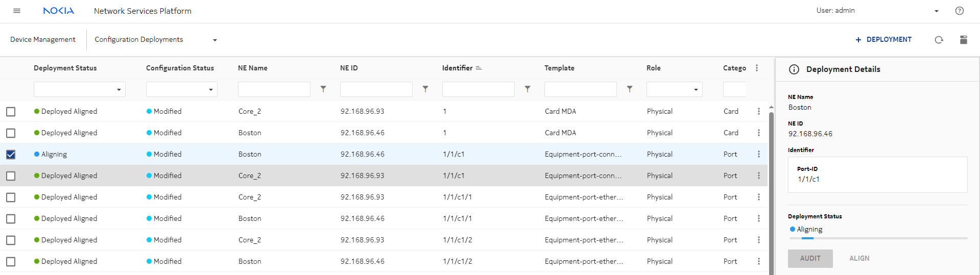The width and height of the screenshot is (980, 275).
Task: Select the first Core_2 Card MDA row checkbox
Action: click(x=11, y=112)
